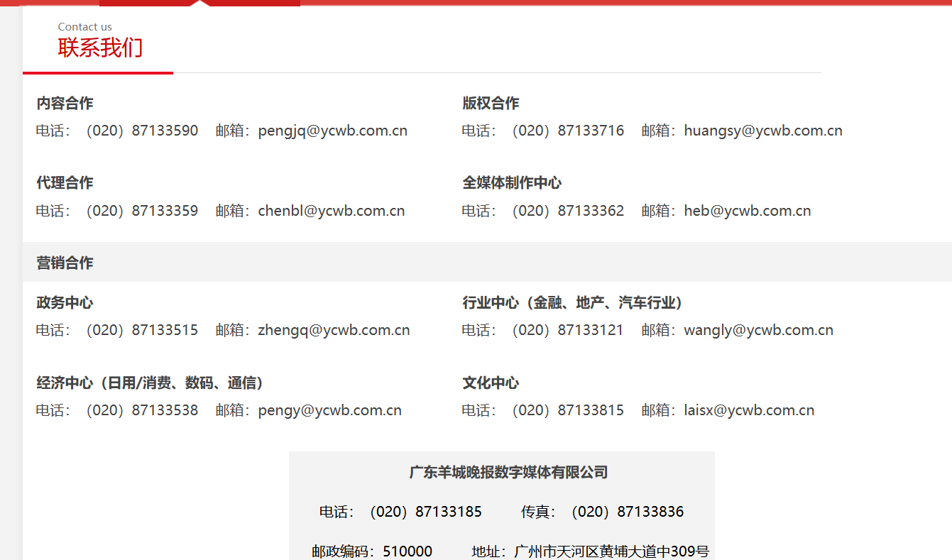952x560 pixels.
Task: Click the pengy@ycwb.com.cn email address
Action: (329, 410)
